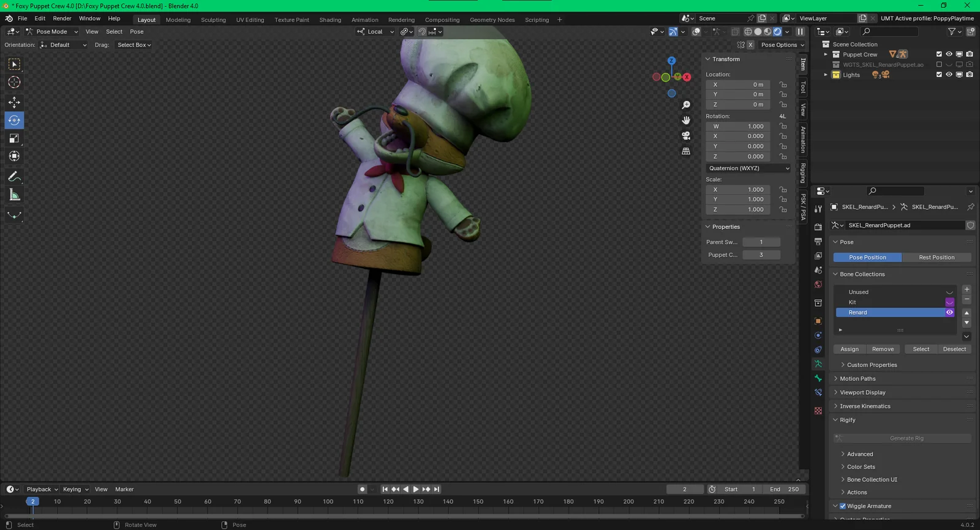
Task: Select the Rotate tool
Action: (14, 121)
